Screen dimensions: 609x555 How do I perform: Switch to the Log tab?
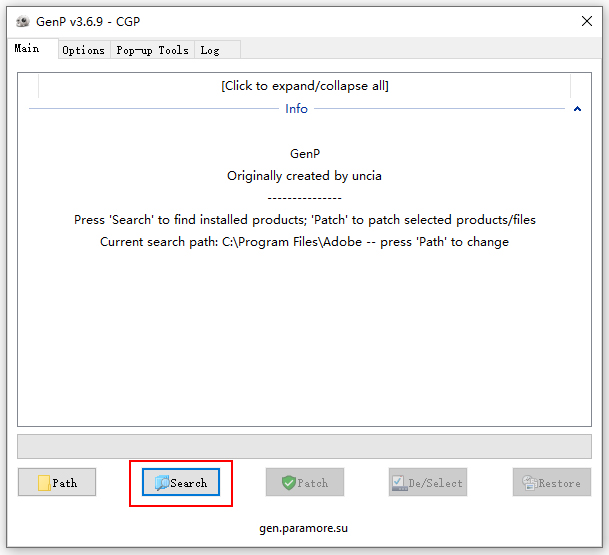click(x=217, y=50)
